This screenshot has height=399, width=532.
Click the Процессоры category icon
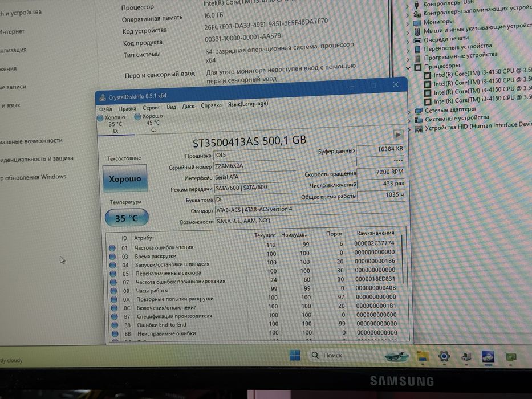pos(418,67)
